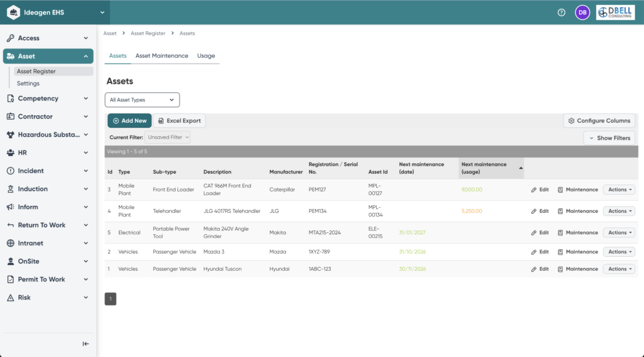Click the HR people icon
Screen dimensions: 644x357
pyautogui.click(x=10, y=152)
